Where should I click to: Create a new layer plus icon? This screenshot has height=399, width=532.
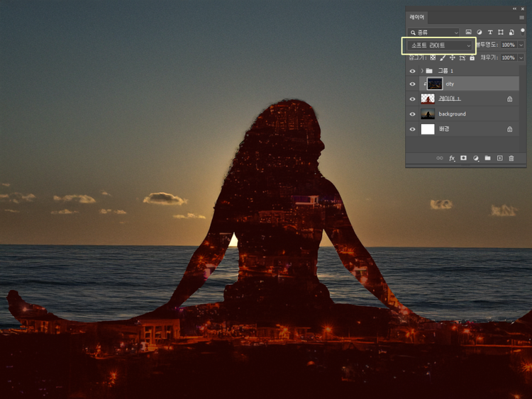click(500, 158)
